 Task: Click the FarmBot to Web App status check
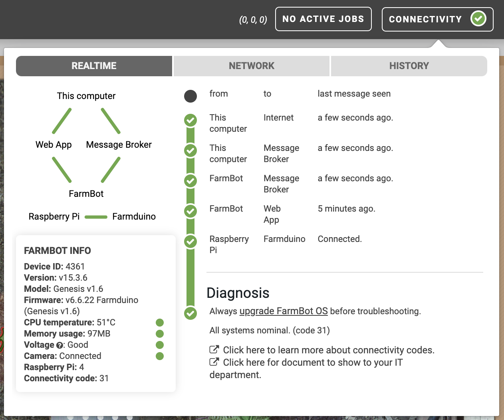190,211
